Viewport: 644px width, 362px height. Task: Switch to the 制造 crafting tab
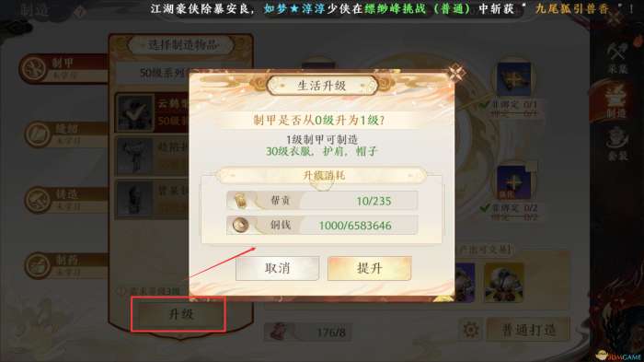615,101
